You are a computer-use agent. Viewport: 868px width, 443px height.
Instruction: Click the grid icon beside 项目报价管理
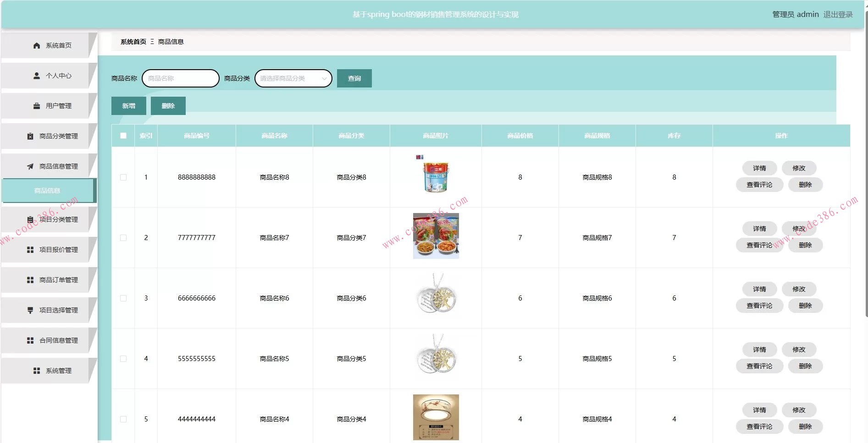[30, 250]
